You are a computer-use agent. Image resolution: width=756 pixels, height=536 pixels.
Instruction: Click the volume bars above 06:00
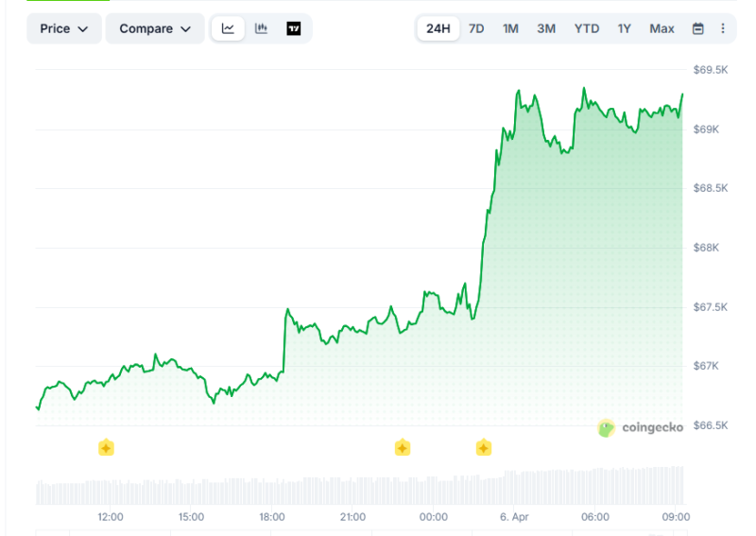[x=595, y=486]
